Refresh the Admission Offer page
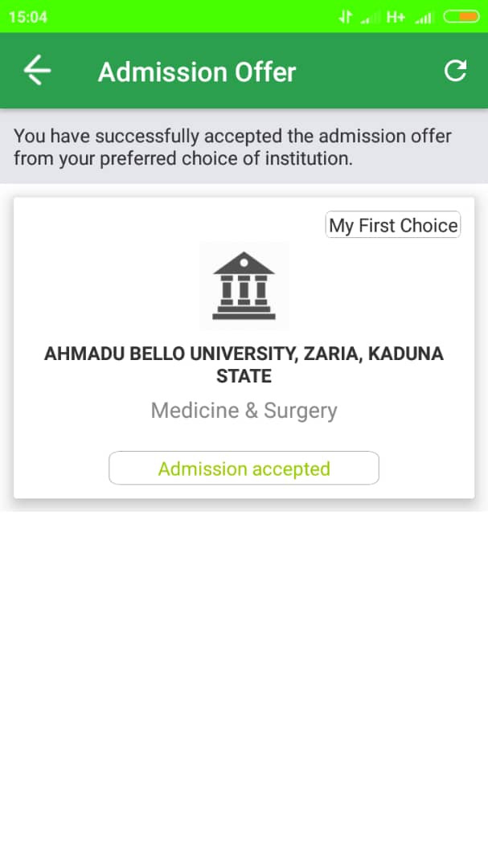The width and height of the screenshot is (488, 868). [x=455, y=72]
